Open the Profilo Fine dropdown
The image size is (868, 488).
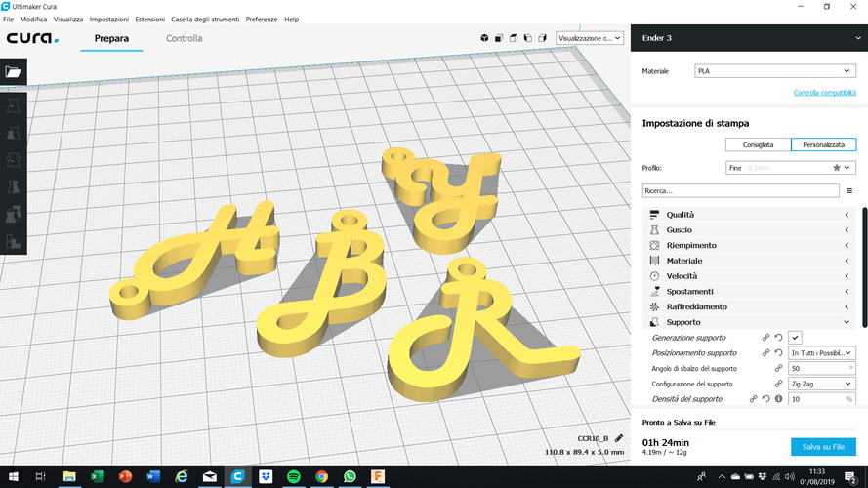(791, 168)
